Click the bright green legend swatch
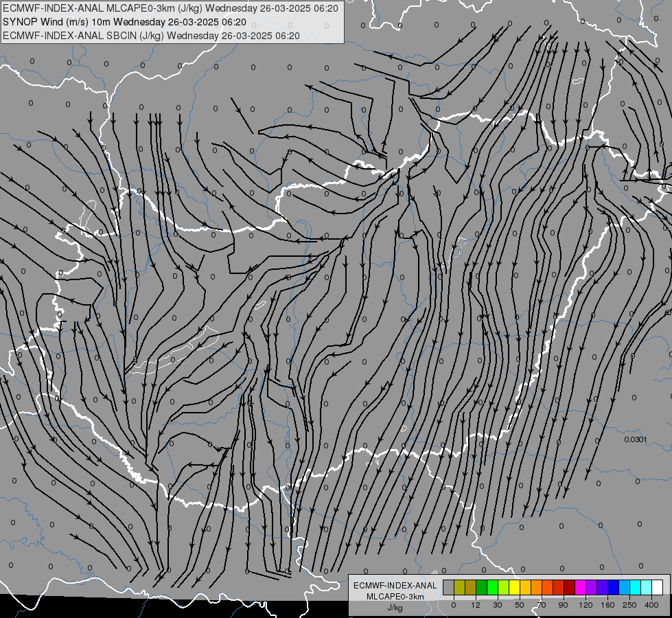The width and height of the screenshot is (672, 618). 492,587
